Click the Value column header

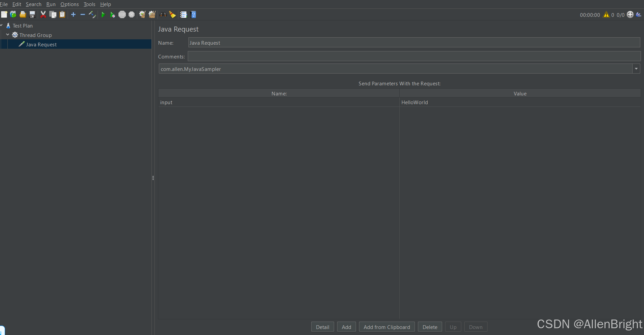click(x=520, y=93)
